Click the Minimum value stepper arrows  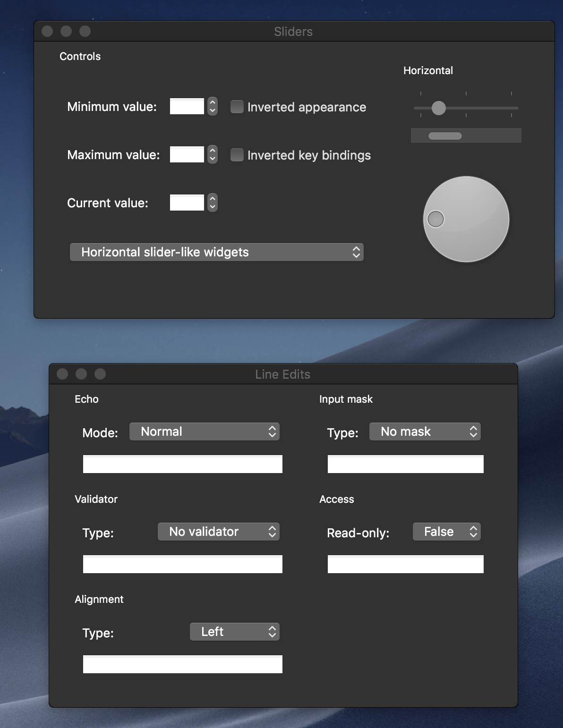pos(213,107)
